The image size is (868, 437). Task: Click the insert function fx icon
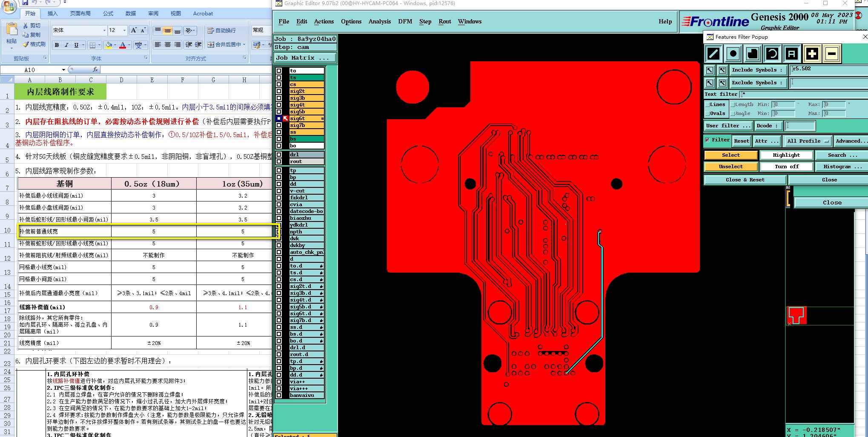tap(95, 69)
